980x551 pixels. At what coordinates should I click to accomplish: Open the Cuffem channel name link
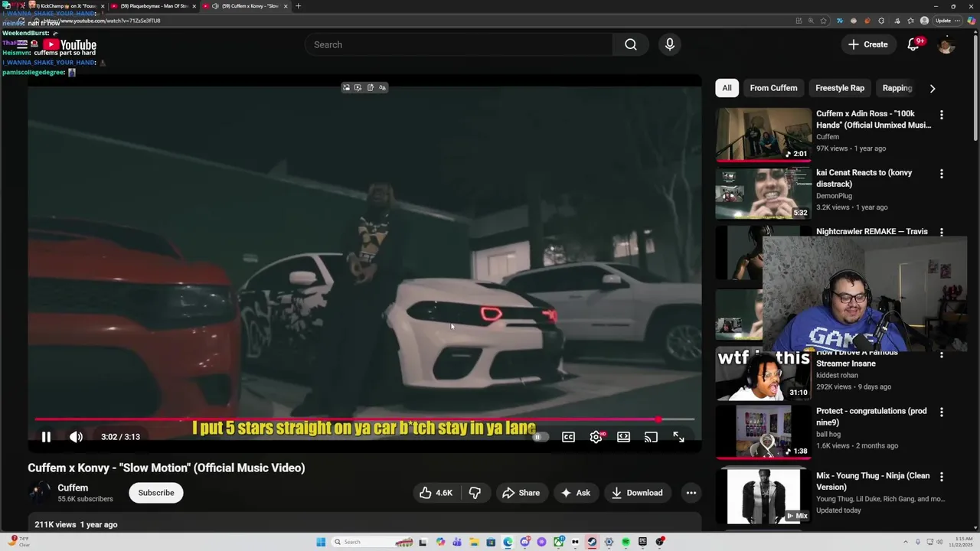(x=73, y=487)
